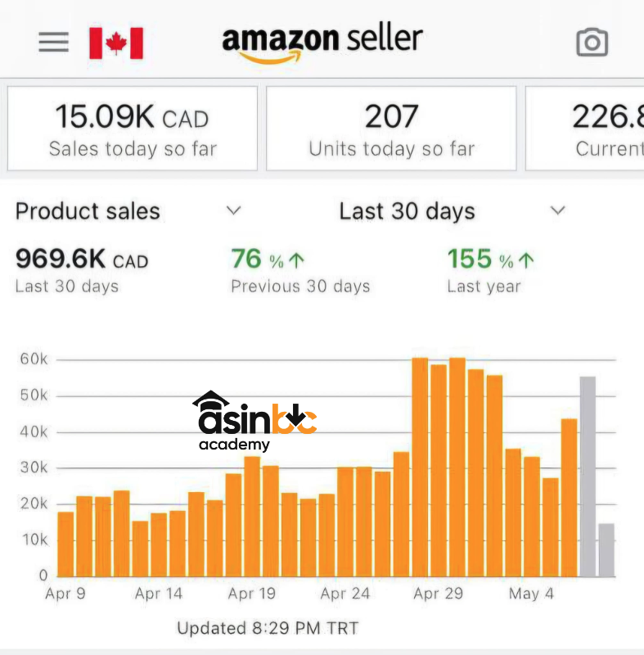The height and width of the screenshot is (655, 644).
Task: Tap the Updated 8:29 PM TRT timestamp
Action: (268, 629)
